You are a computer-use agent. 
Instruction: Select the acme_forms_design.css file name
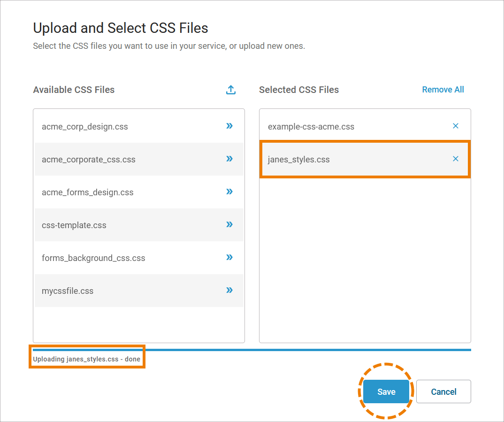88,192
